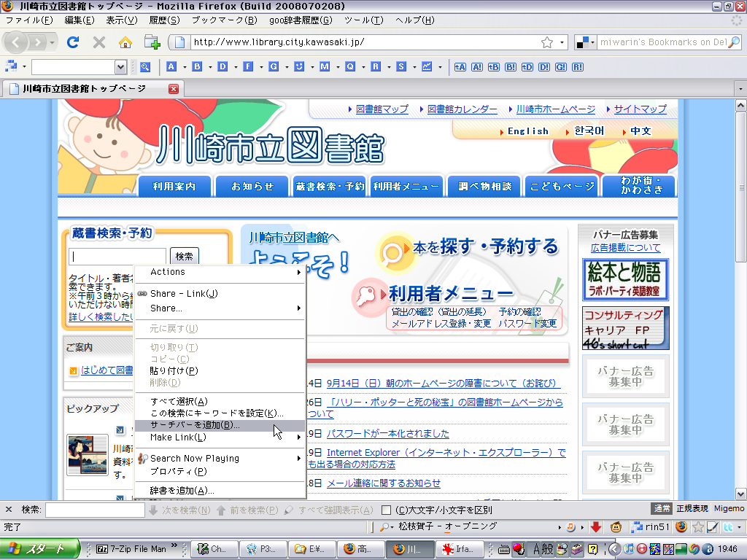
Task: Enable the 大文字/小文字を区別 checkbox
Action: click(387, 510)
